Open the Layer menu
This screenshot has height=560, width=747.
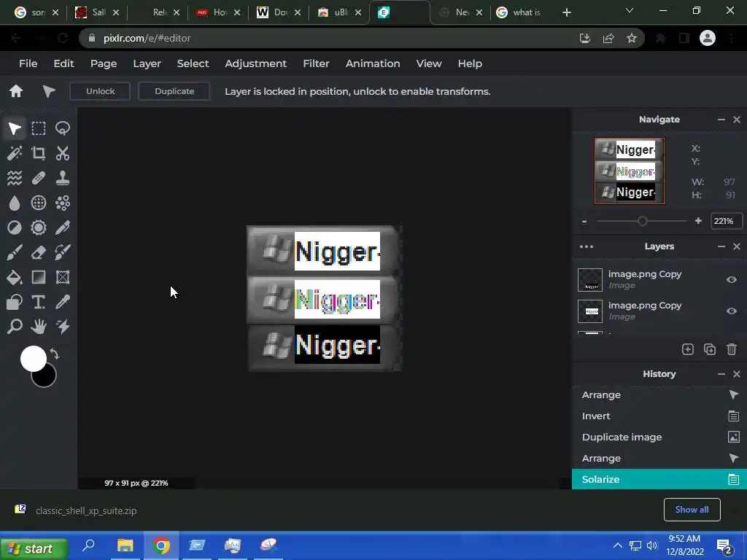click(147, 63)
